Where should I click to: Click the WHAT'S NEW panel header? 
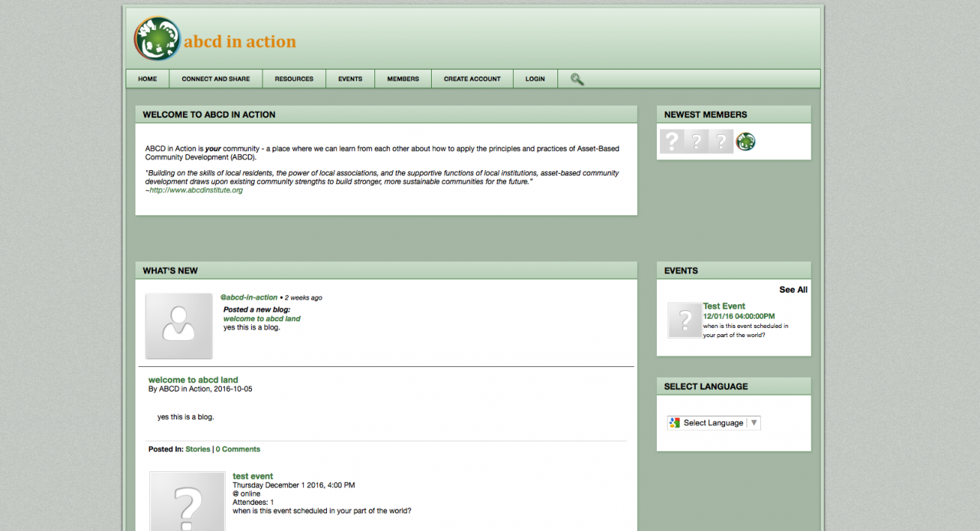[x=386, y=270]
